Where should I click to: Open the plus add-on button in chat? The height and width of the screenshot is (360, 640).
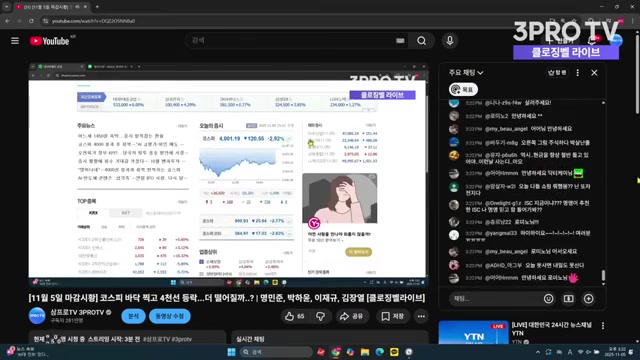[589, 299]
